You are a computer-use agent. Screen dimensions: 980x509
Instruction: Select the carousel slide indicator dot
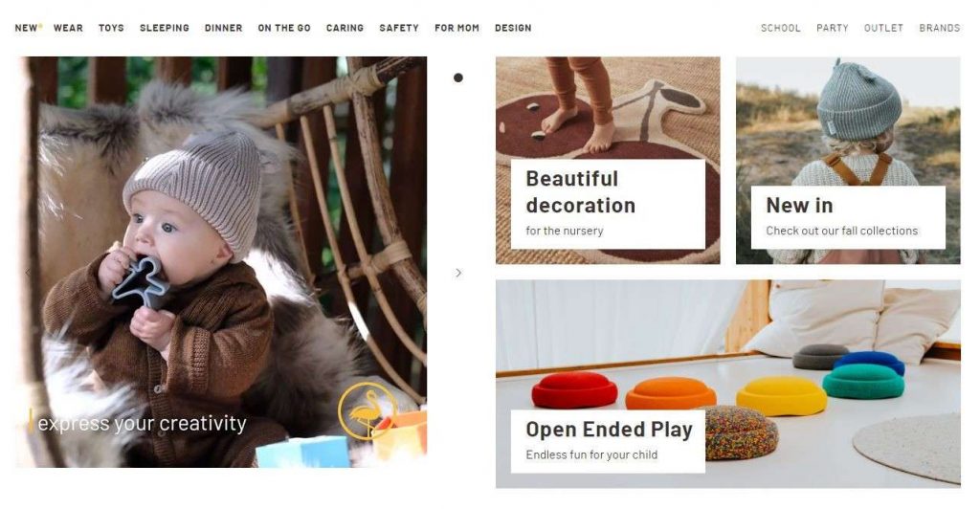[458, 77]
